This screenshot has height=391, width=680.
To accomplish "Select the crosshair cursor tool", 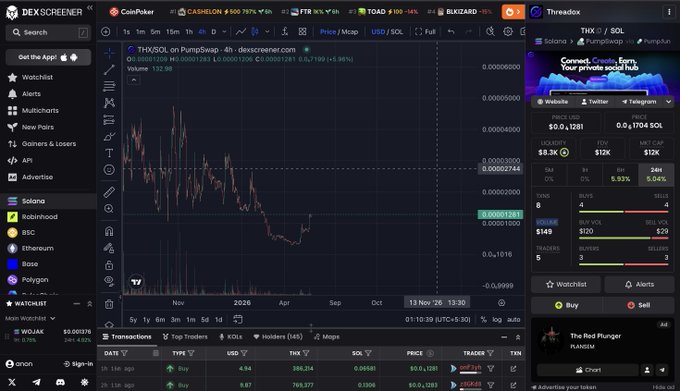I will pos(109,53).
